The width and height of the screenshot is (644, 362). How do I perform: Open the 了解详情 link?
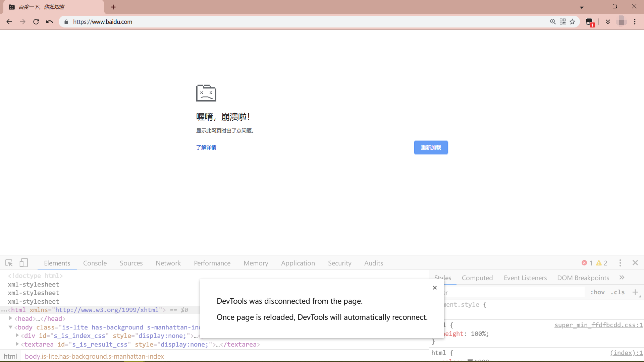click(x=206, y=147)
